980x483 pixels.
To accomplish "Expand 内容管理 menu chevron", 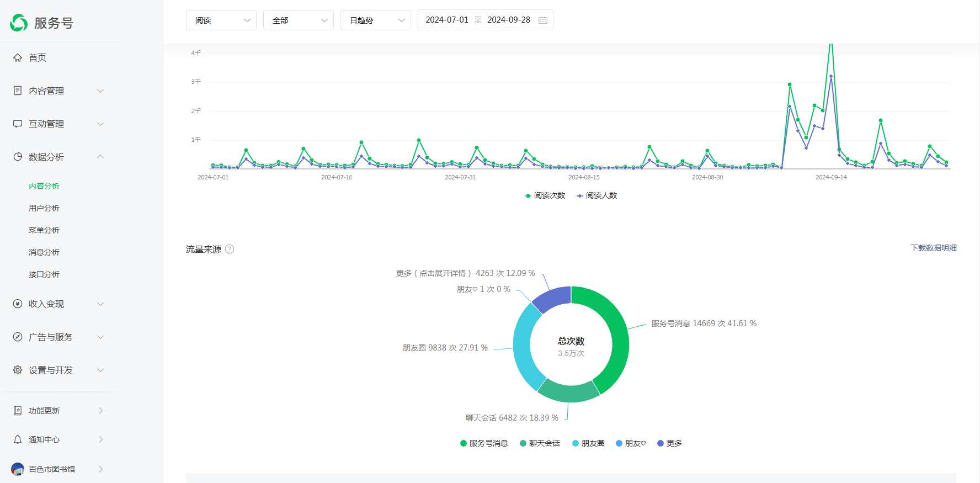I will [x=100, y=91].
